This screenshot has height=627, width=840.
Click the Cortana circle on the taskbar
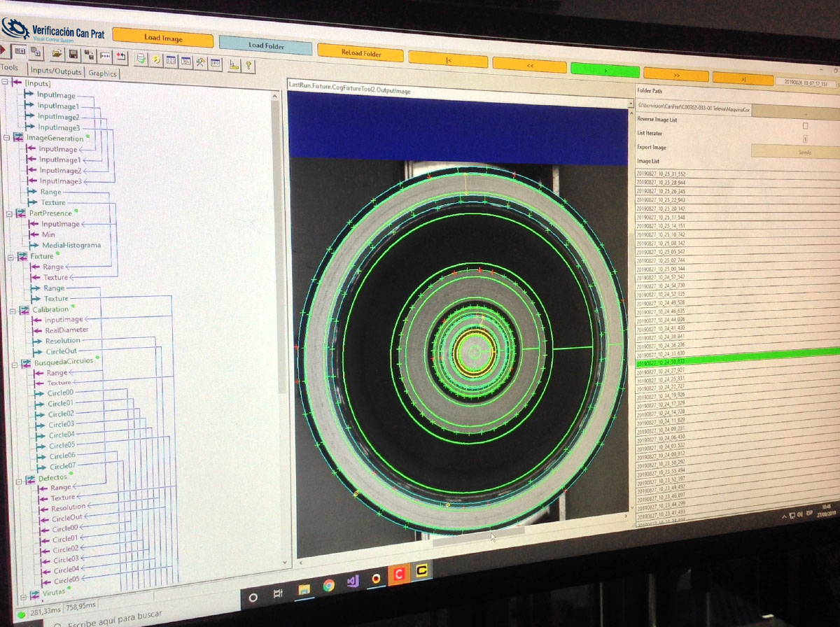point(253,598)
